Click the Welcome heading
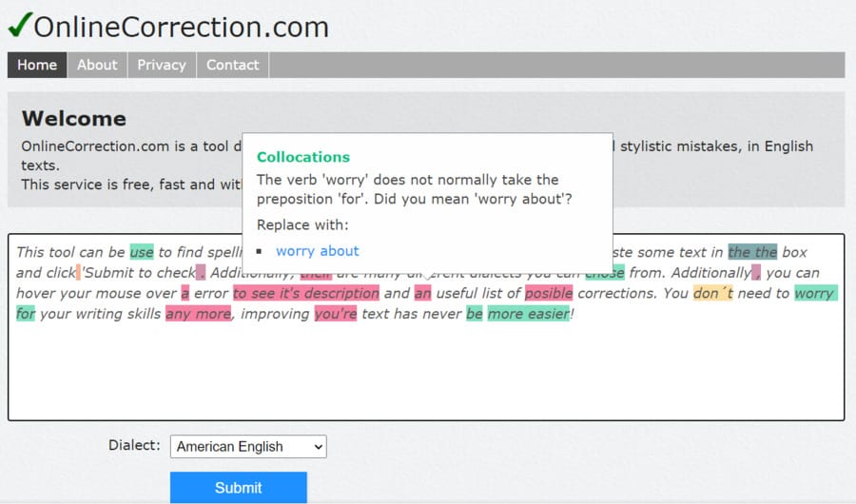Viewport: 856px width, 504px height. (73, 119)
